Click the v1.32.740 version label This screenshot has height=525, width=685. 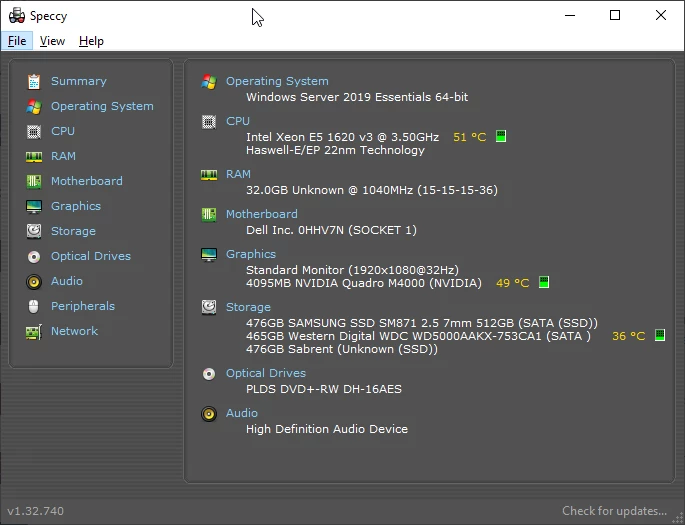pyautogui.click(x=36, y=511)
